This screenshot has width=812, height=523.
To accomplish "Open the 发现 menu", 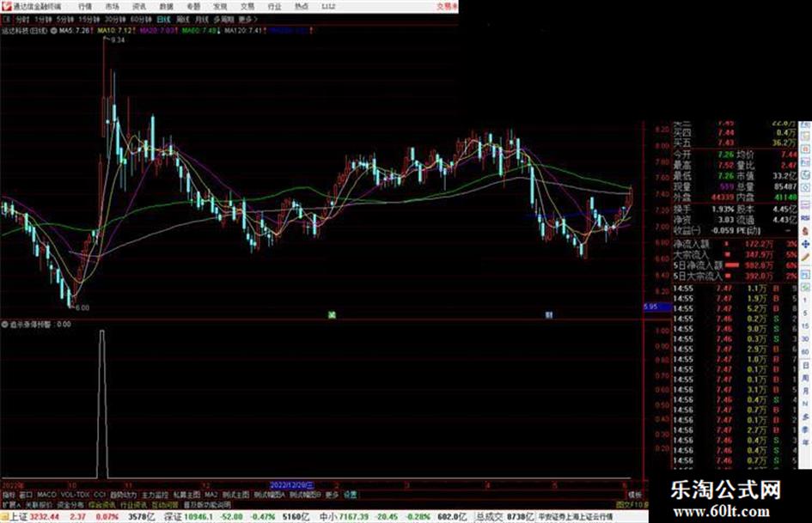I will pos(220,7).
